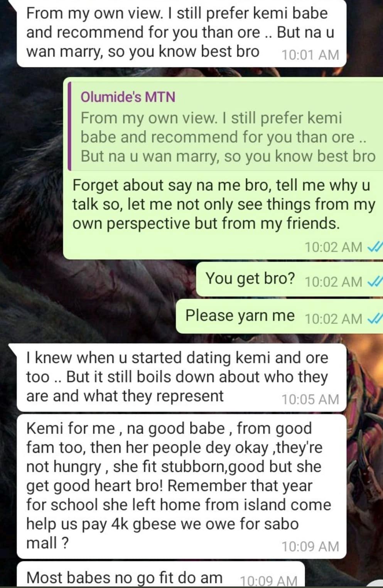Tap the 10:01 AM timestamp

[x=310, y=55]
